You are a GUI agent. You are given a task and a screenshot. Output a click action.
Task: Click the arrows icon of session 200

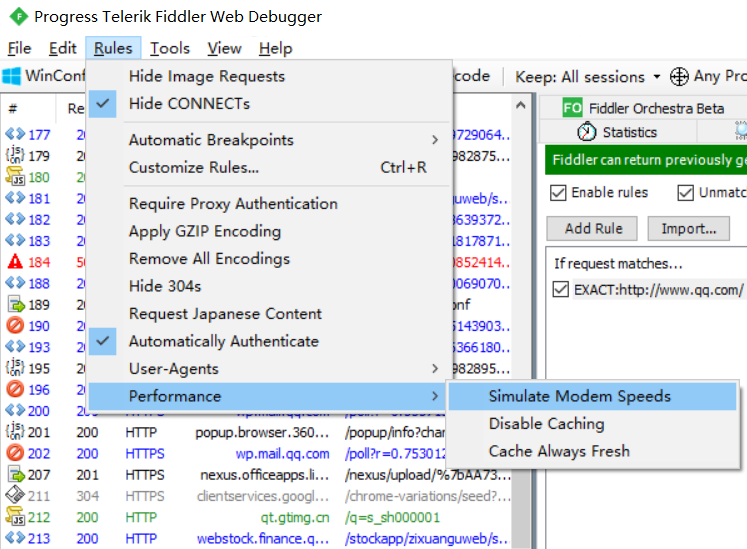[15, 410]
